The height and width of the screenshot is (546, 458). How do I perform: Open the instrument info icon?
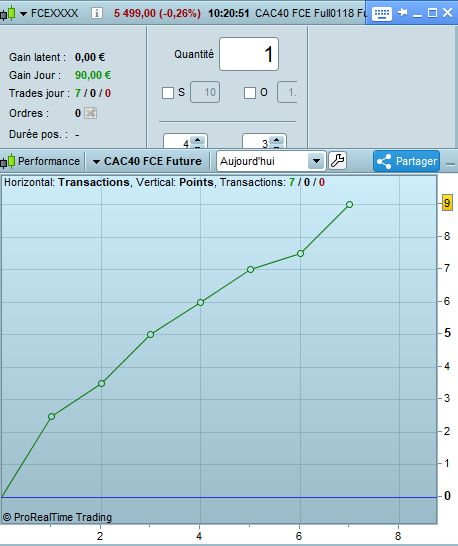96,13
